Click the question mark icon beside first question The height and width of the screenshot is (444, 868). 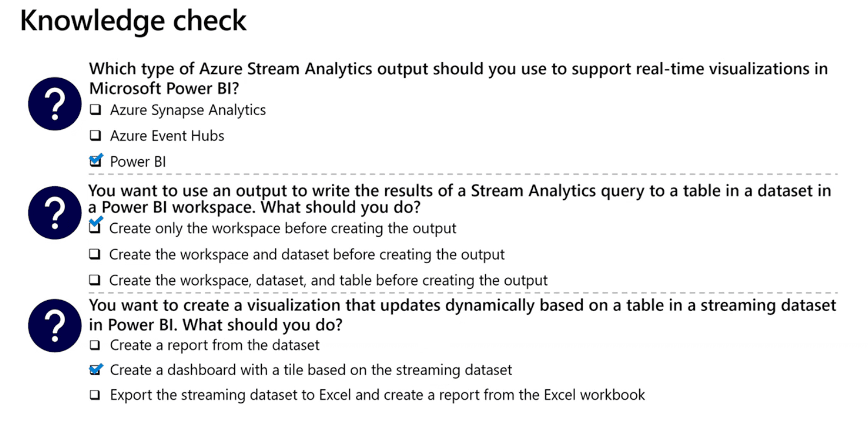tap(54, 104)
